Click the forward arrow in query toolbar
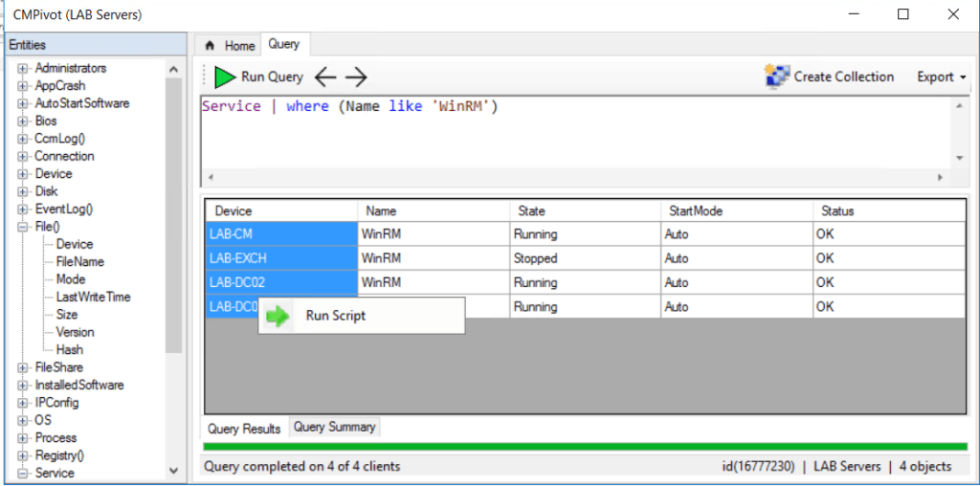980x486 pixels. (356, 77)
